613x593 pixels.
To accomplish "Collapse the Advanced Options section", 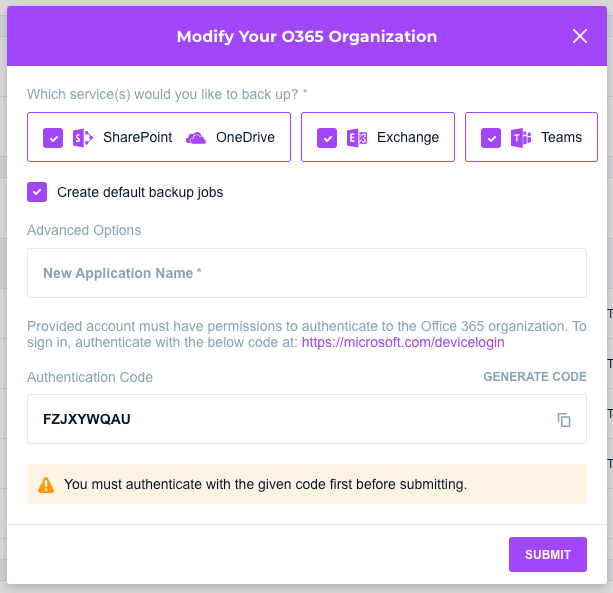I will (x=84, y=230).
